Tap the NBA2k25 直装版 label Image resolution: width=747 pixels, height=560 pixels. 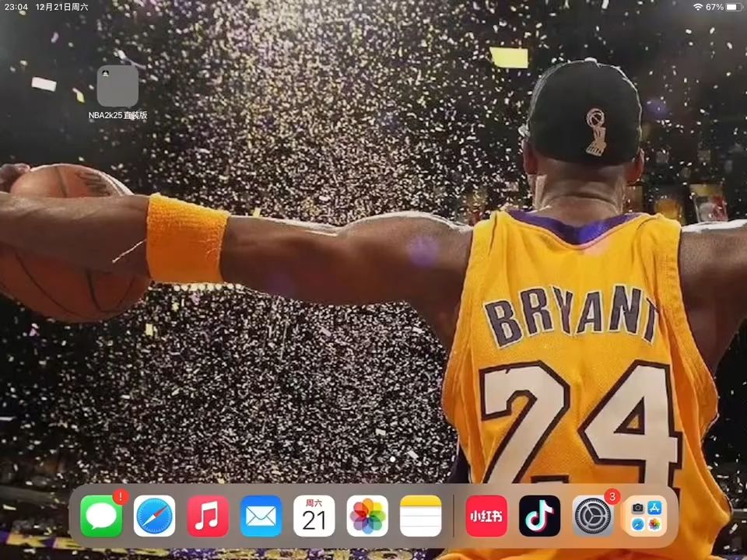[x=117, y=115]
